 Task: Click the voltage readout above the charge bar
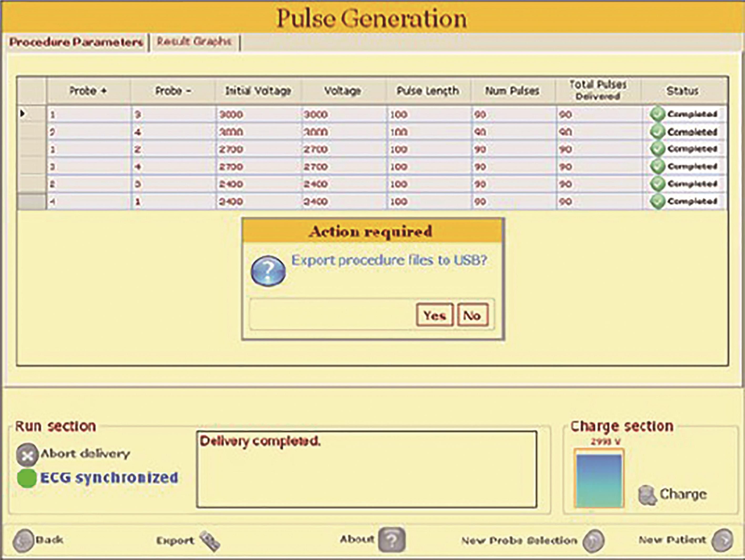[605, 442]
